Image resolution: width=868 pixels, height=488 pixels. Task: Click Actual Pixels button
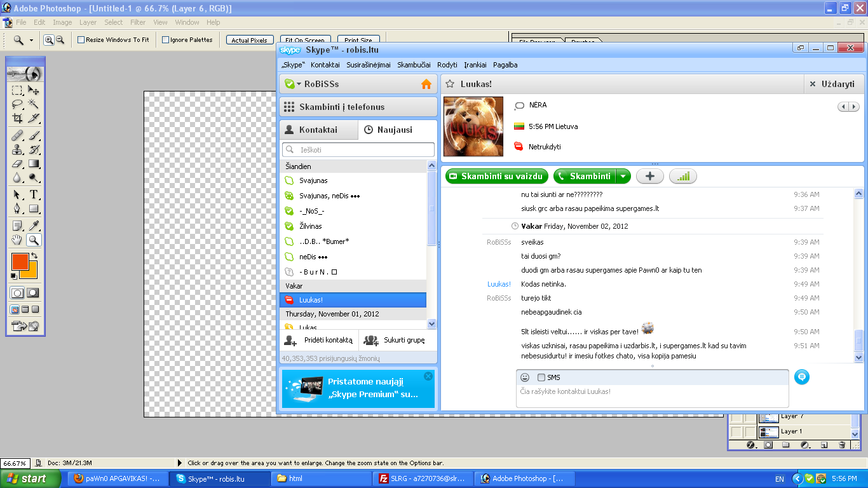(x=250, y=40)
